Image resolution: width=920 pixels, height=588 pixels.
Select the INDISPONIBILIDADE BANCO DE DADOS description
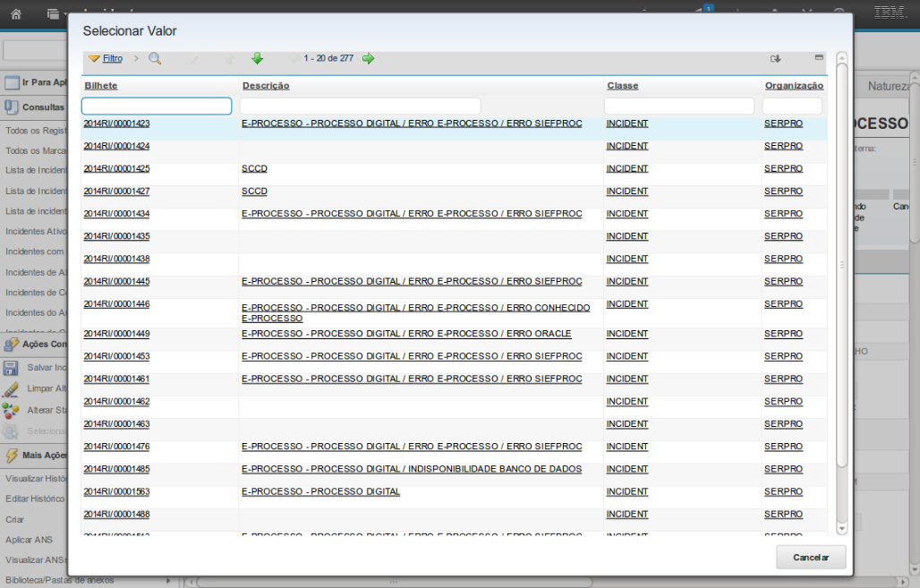click(x=412, y=469)
